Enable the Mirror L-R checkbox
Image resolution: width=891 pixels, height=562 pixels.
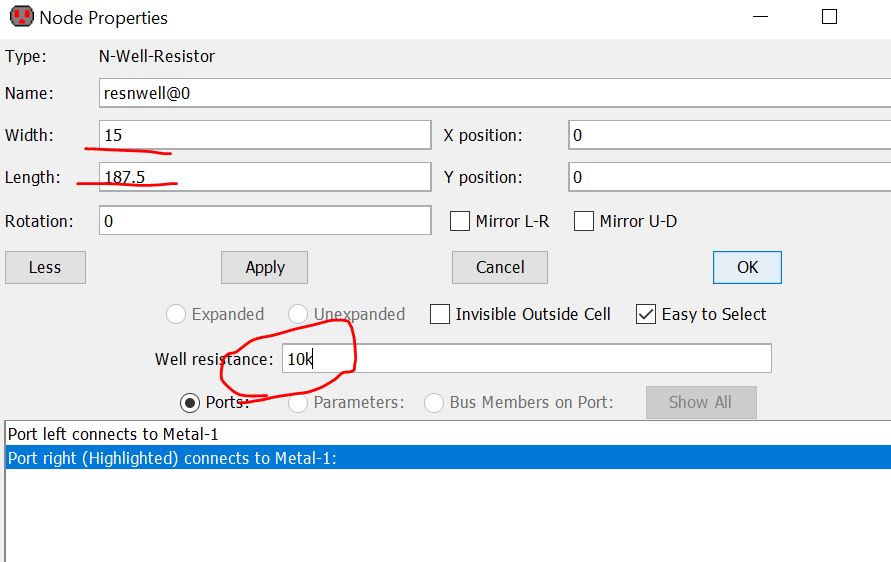point(460,221)
